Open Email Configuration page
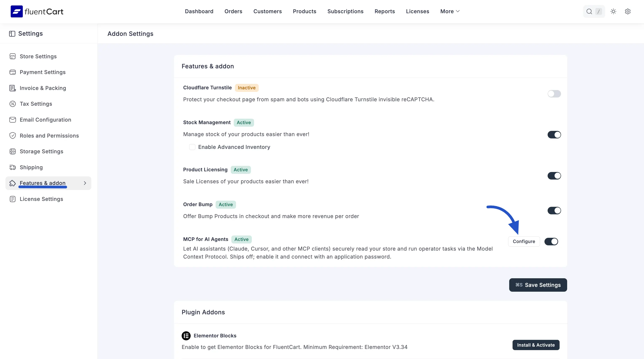 click(45, 120)
